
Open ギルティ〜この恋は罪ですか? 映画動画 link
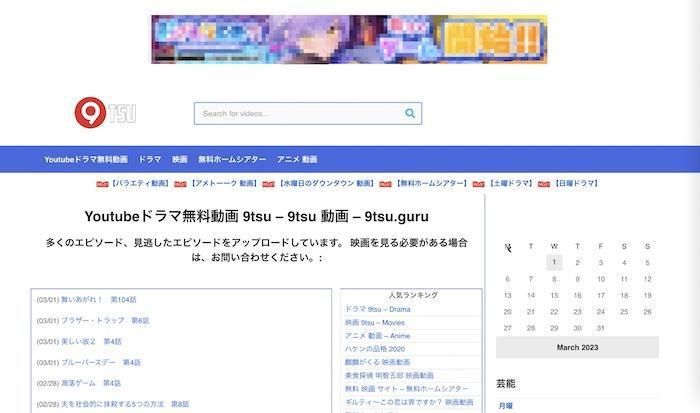pos(409,402)
